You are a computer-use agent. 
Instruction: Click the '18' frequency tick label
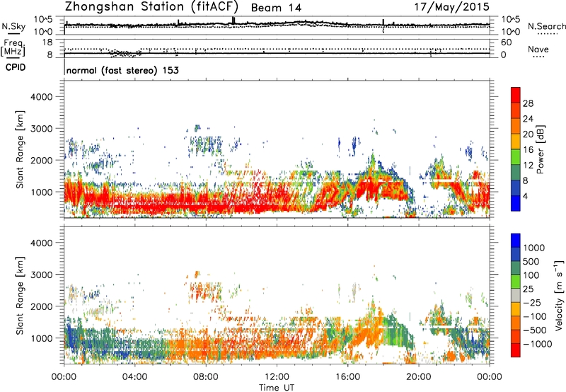[x=47, y=42]
